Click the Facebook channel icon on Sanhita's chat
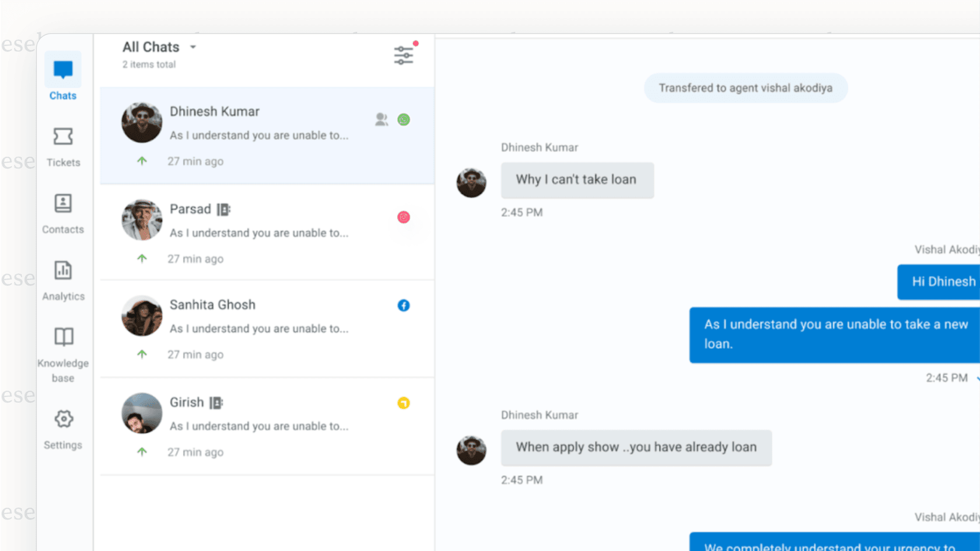 point(404,305)
